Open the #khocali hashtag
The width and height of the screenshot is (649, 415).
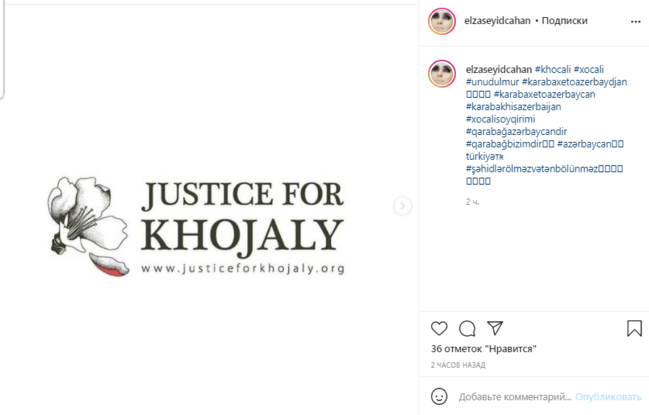pyautogui.click(x=553, y=69)
